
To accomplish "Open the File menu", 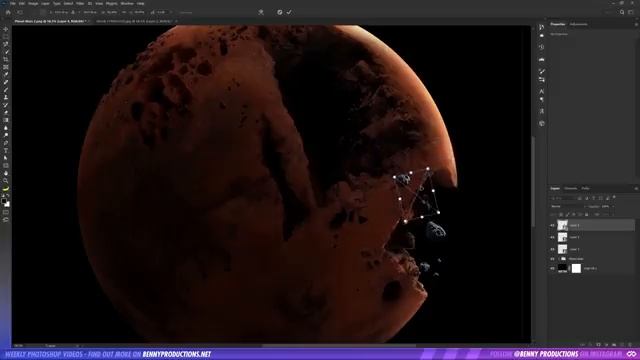I will pyautogui.click(x=13, y=3).
